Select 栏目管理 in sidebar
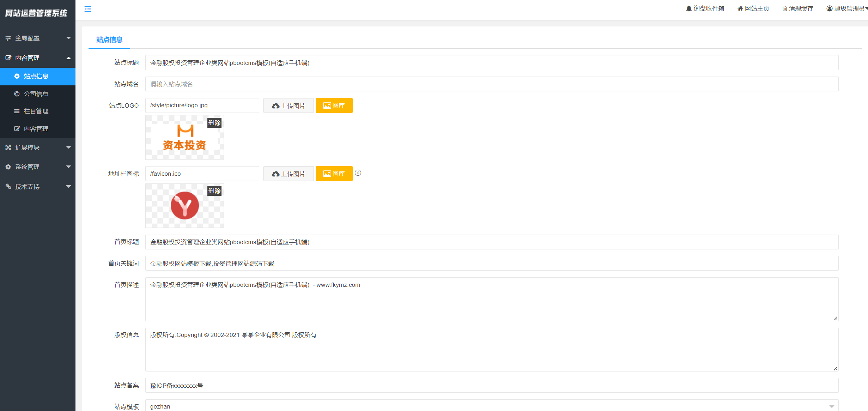The height and width of the screenshot is (411, 868). (x=36, y=111)
